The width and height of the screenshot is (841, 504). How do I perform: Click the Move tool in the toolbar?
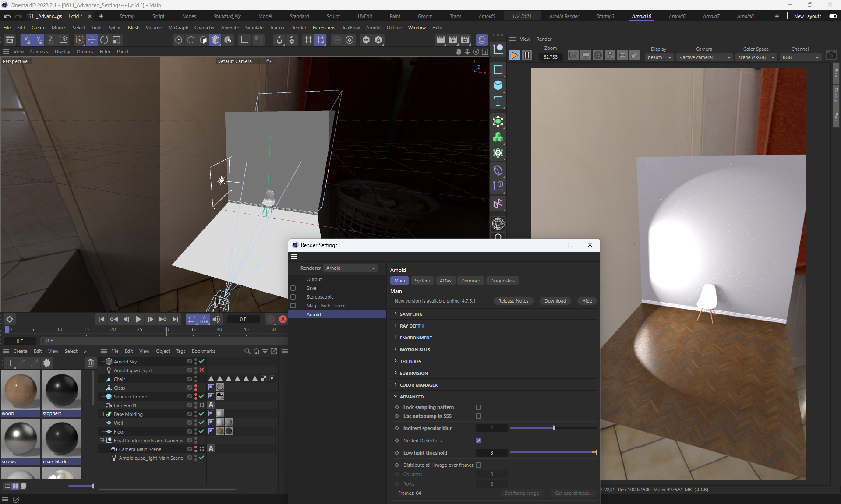point(92,40)
